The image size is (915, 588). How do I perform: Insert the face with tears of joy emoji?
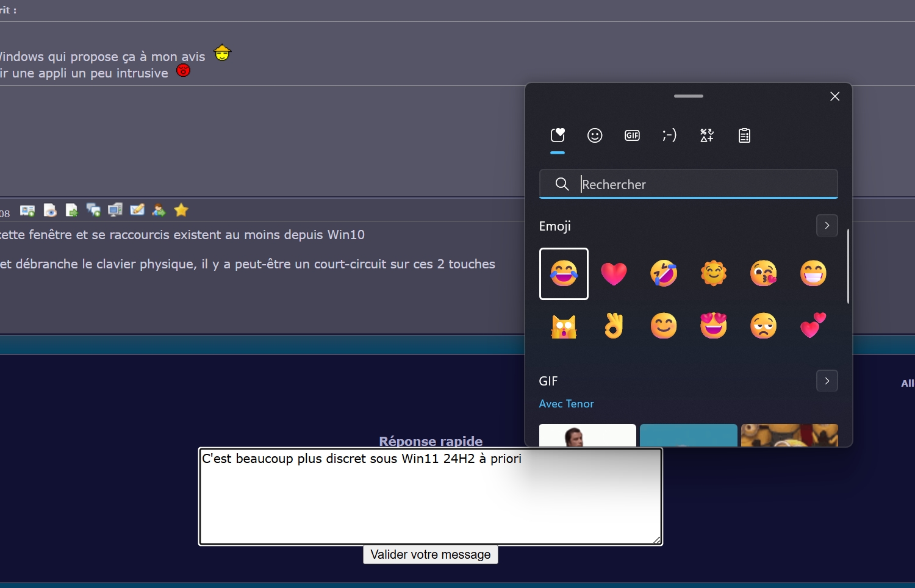(x=564, y=274)
